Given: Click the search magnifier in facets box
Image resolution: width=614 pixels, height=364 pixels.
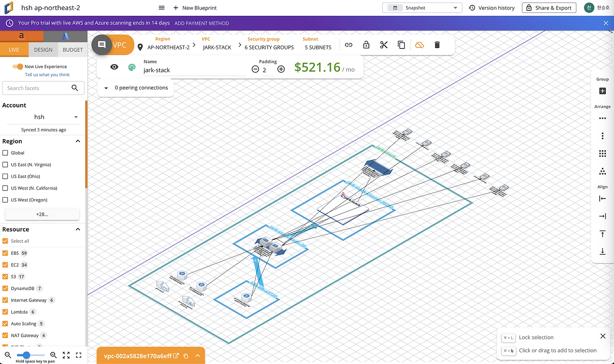Looking at the screenshot, I should (x=75, y=88).
